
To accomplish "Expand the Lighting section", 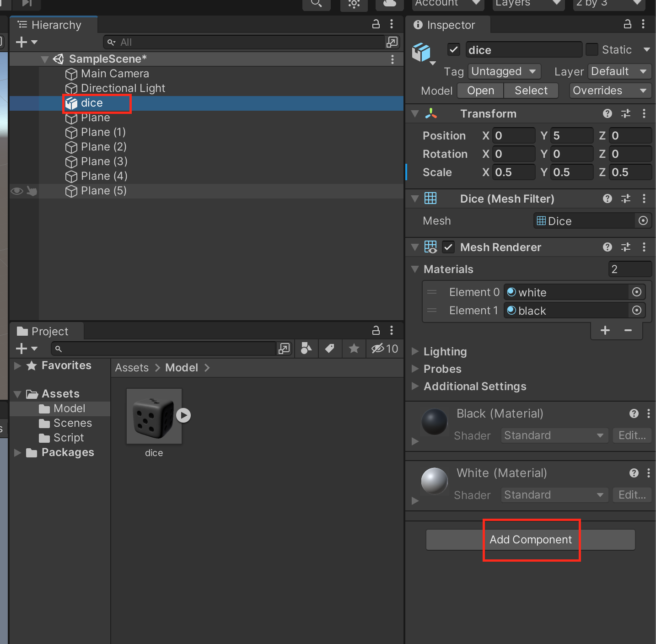I will [x=445, y=351].
